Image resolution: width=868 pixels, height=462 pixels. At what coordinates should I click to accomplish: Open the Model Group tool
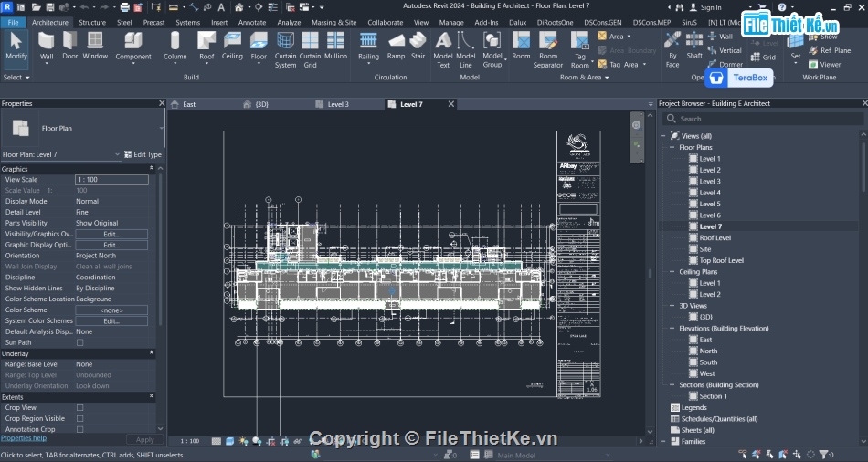click(x=492, y=50)
